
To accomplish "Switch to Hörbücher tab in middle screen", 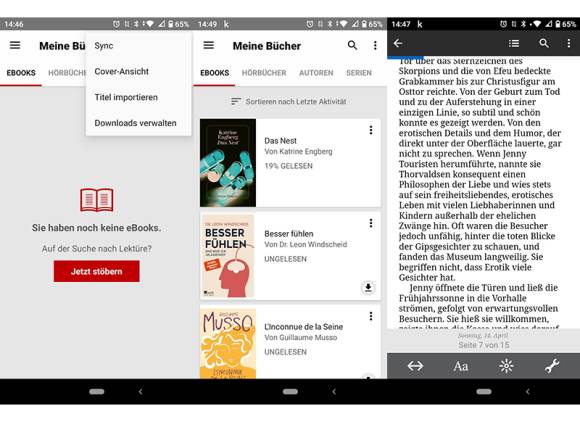I will pyautogui.click(x=264, y=73).
